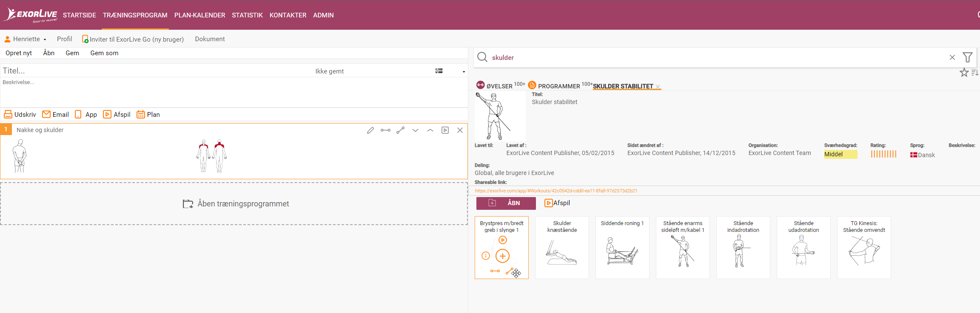
Task: Open the STARTSIDE menu
Action: 80,15
